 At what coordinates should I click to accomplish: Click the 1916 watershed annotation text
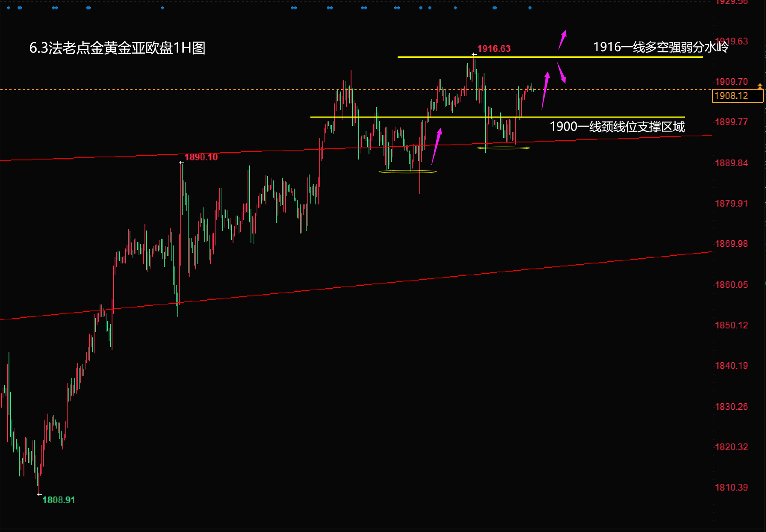[x=660, y=47]
